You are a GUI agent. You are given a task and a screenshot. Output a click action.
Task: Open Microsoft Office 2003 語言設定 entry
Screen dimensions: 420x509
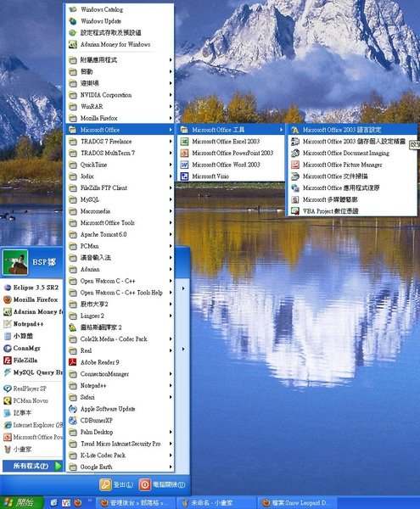click(x=352, y=130)
